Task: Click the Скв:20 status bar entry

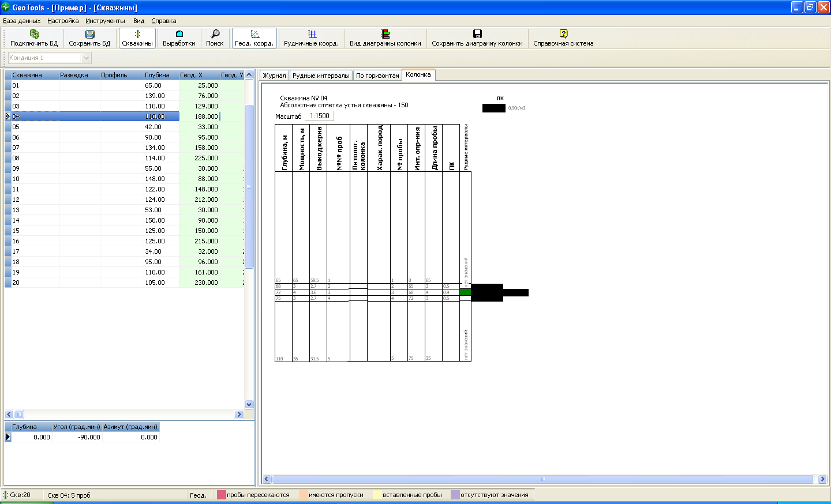Action: pos(20,495)
